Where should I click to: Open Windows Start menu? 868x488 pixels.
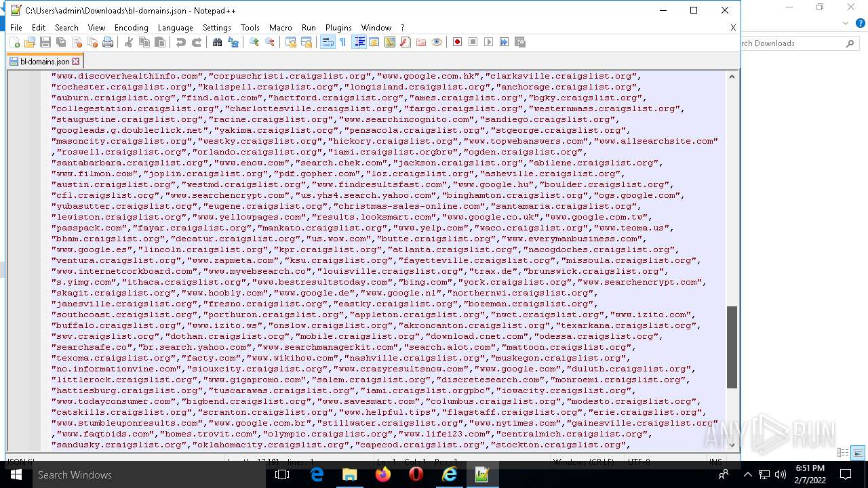16,475
